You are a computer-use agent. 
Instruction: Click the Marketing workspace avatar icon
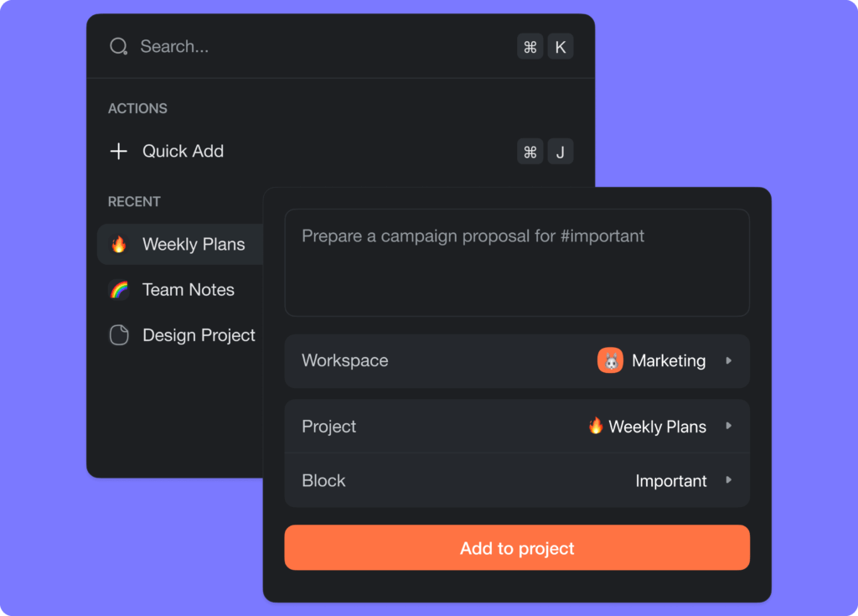pyautogui.click(x=610, y=360)
